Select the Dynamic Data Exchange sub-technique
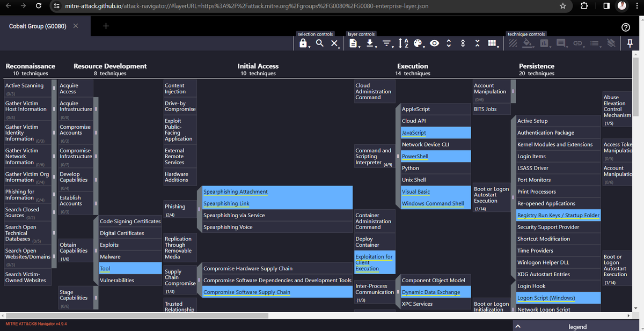This screenshot has height=331, width=644. point(436,292)
